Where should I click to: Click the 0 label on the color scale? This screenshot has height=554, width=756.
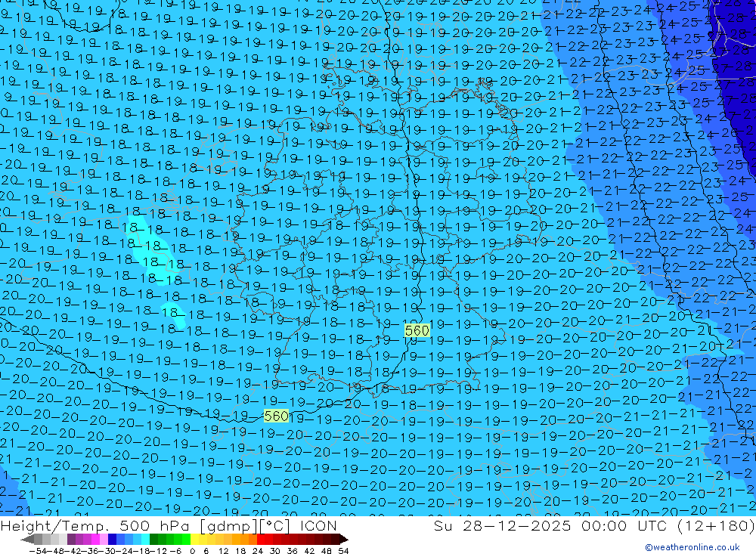point(192,551)
